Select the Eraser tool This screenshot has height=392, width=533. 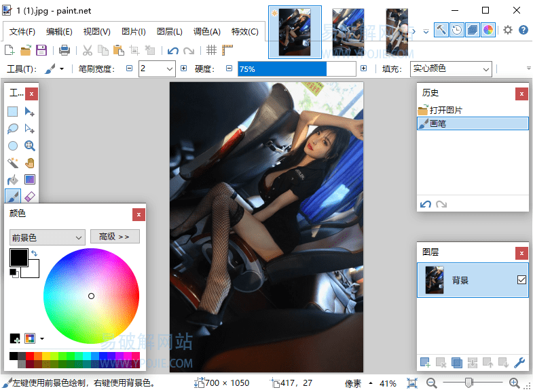click(x=30, y=196)
